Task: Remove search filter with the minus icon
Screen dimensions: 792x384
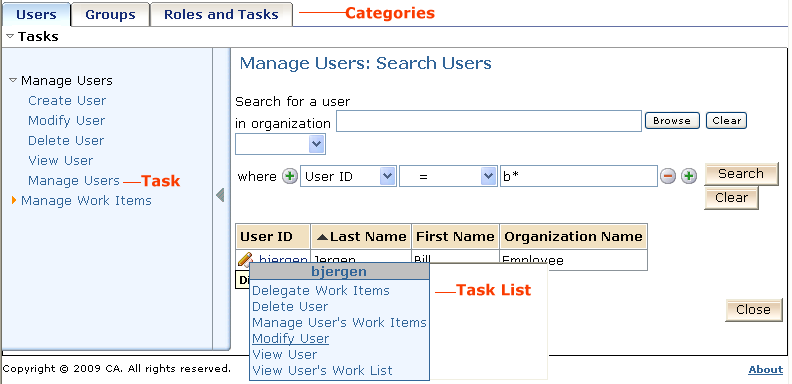Action: point(668,176)
